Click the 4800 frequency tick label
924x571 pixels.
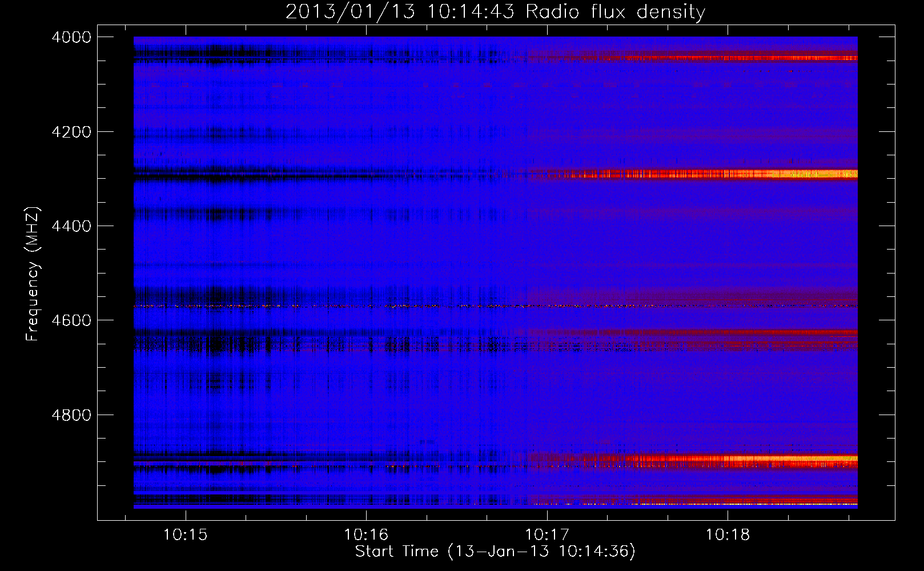[x=71, y=415]
